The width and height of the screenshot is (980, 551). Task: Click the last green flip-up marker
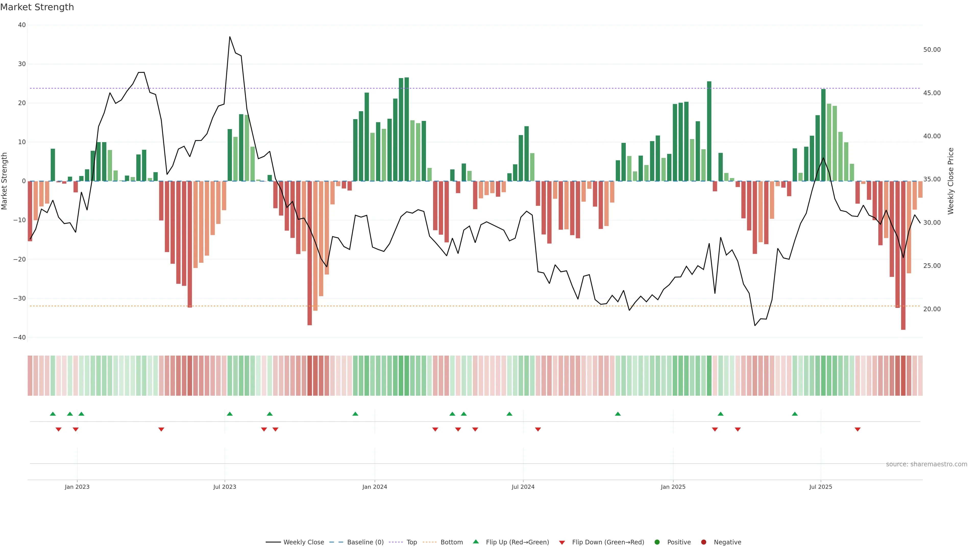(795, 414)
